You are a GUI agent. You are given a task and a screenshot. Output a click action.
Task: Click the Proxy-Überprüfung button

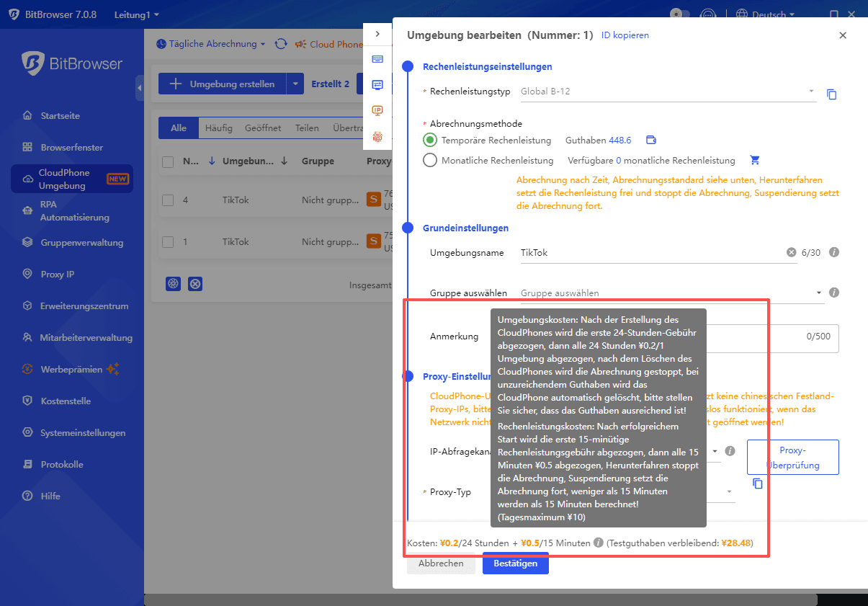[x=793, y=457]
